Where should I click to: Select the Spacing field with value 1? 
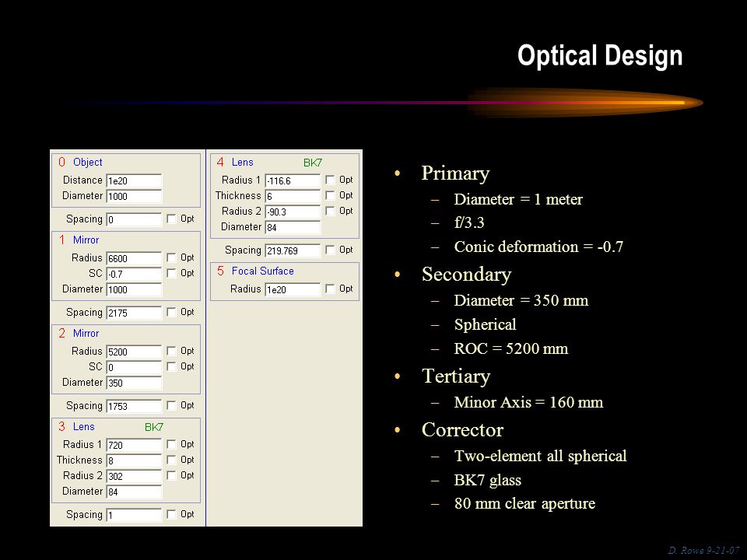[x=134, y=515]
